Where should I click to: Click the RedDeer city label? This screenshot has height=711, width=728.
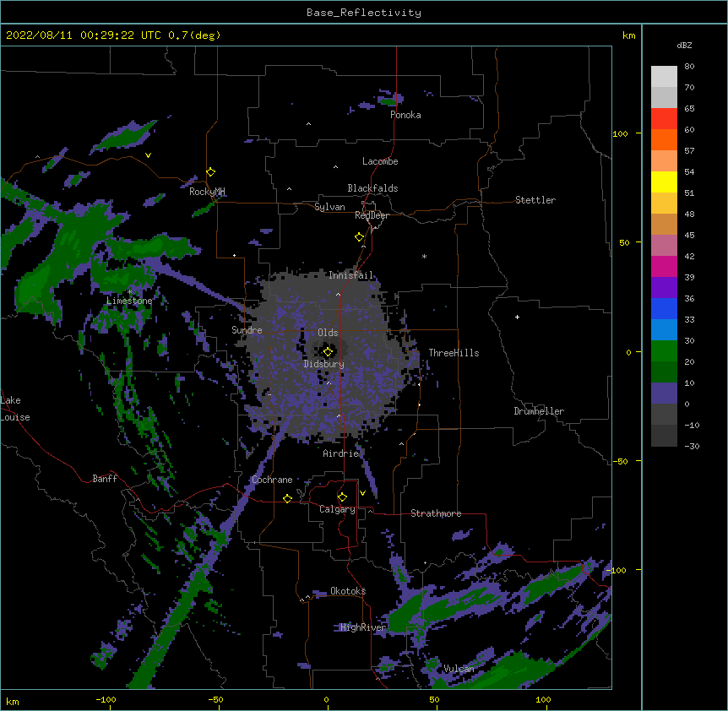(372, 215)
